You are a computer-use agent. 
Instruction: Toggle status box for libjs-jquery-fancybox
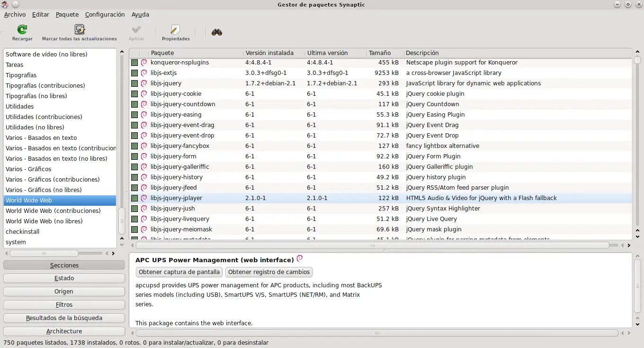click(134, 146)
